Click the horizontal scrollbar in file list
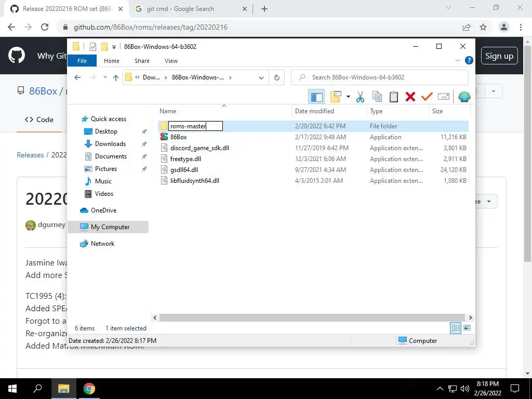The width and height of the screenshot is (532, 399). (x=312, y=317)
